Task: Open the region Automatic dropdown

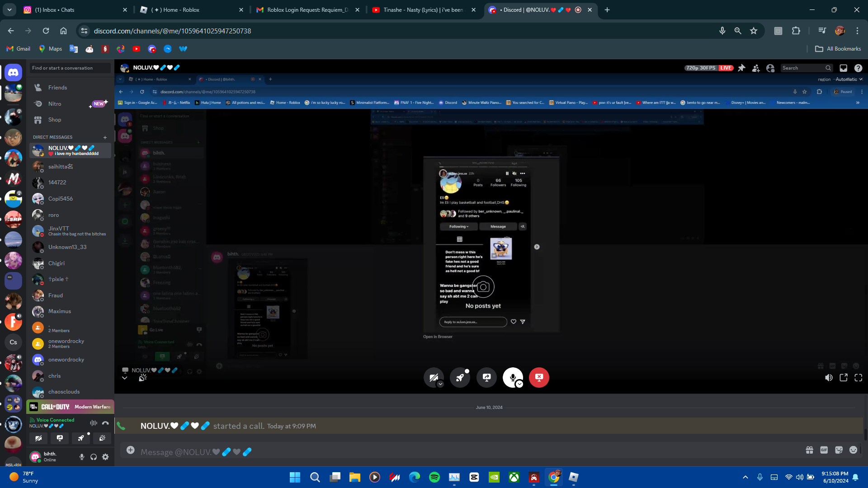Action: 849,79
